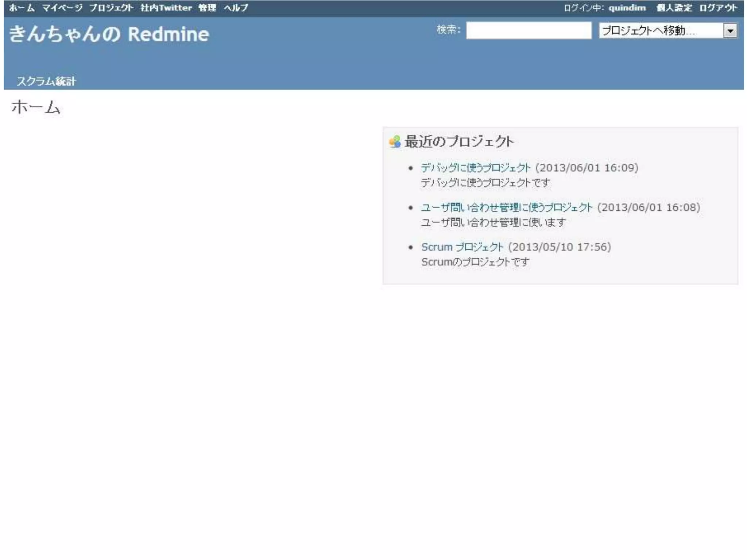Click the きんちゃんの Redmine title

(109, 34)
